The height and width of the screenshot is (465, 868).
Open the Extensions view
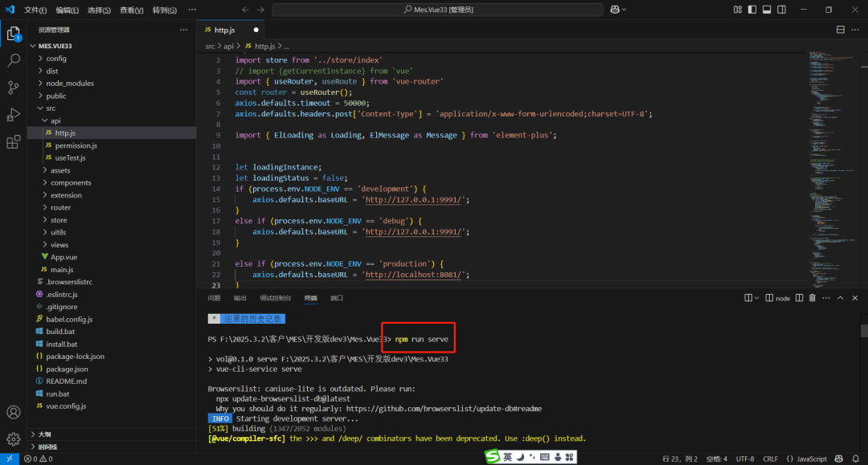click(x=14, y=142)
